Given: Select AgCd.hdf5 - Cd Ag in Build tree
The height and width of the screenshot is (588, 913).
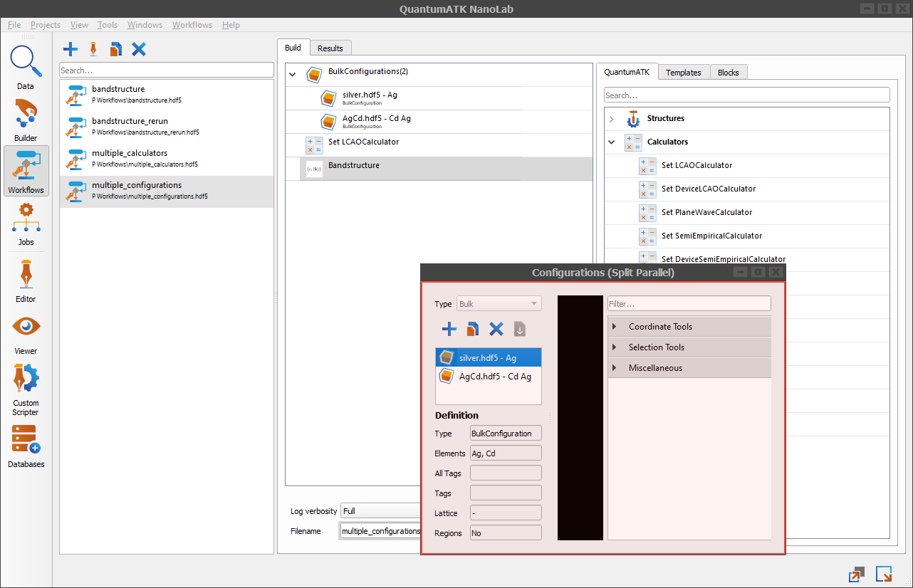Looking at the screenshot, I should pos(439,122).
